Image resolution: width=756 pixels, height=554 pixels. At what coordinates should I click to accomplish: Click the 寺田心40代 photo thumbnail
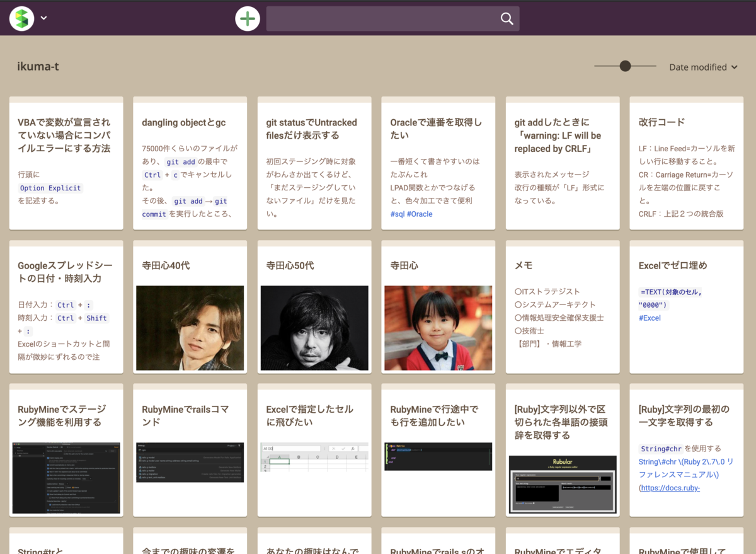pyautogui.click(x=190, y=328)
